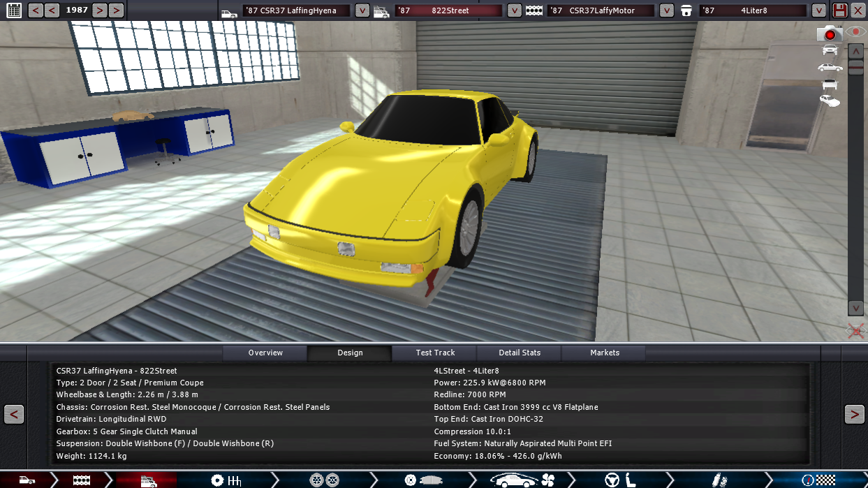Select the front view car icon
Screen dimensions: 868x488
(x=830, y=50)
